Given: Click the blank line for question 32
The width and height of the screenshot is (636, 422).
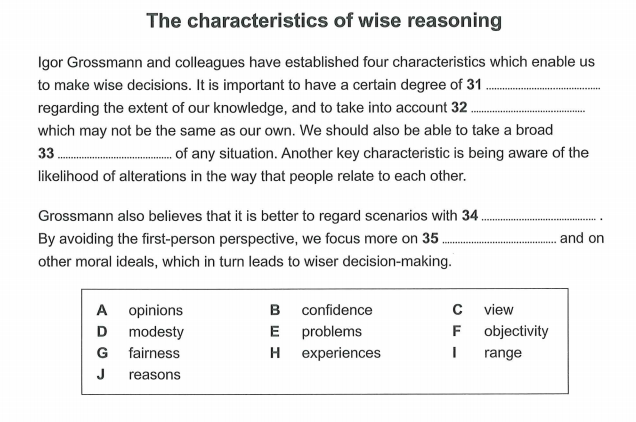Looking at the screenshot, I should pos(528,111).
